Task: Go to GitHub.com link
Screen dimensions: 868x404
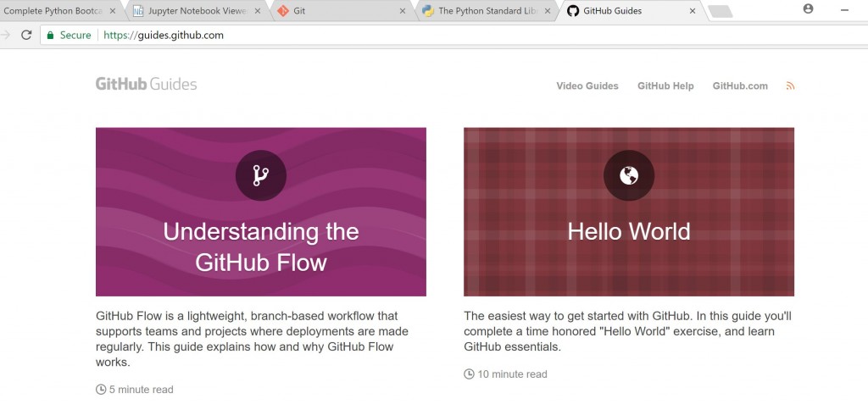Action: pyautogui.click(x=740, y=86)
